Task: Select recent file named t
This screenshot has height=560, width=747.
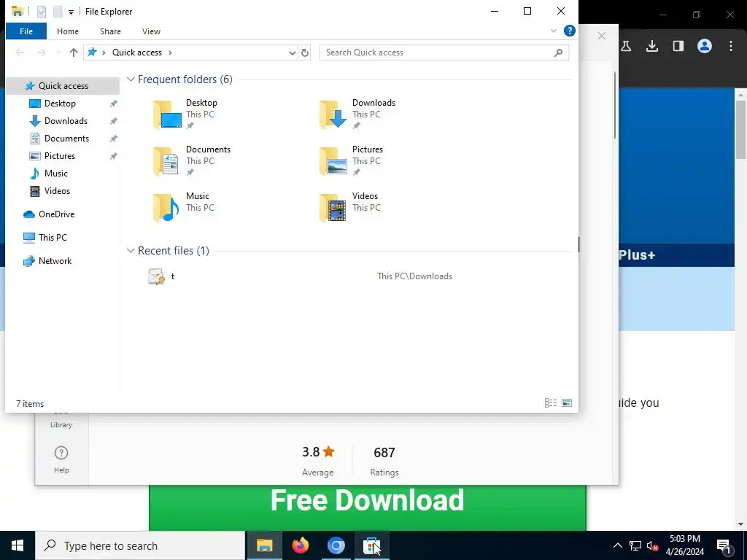Action: 172,276
